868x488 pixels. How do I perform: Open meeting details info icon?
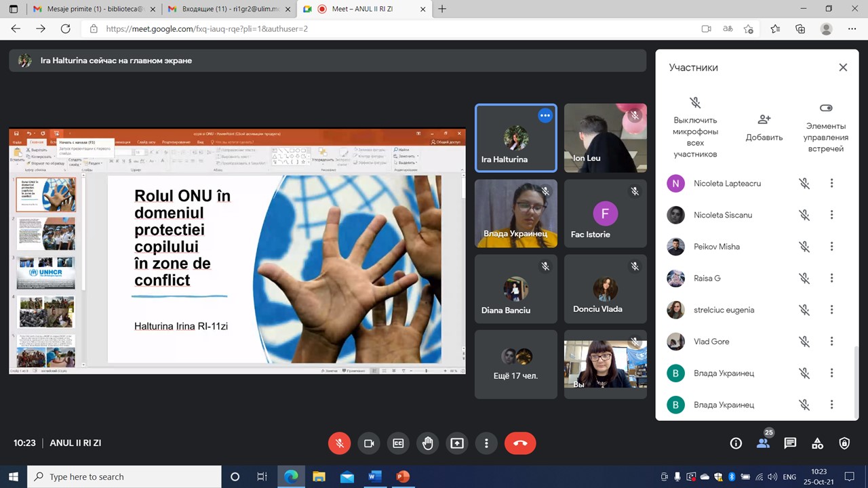[736, 443]
